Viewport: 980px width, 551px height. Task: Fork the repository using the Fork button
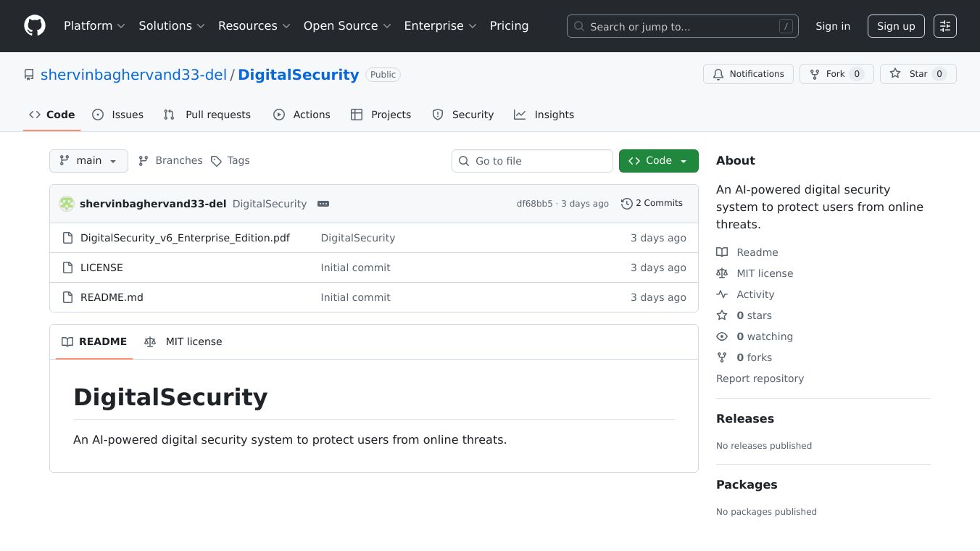[x=836, y=74]
